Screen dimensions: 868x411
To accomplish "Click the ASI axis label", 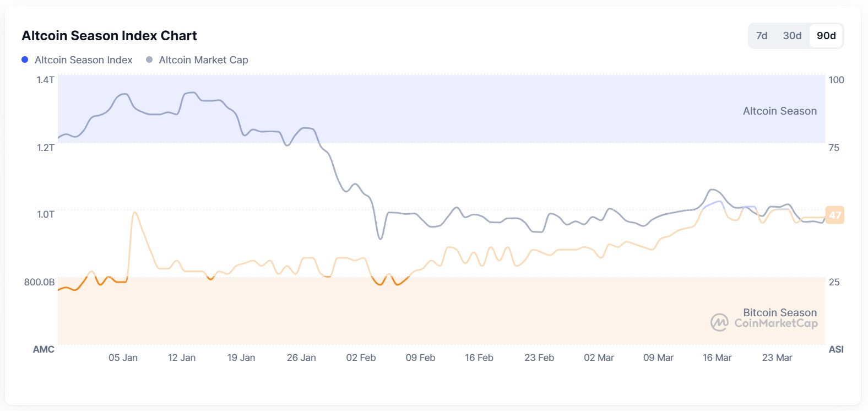I will coord(836,349).
